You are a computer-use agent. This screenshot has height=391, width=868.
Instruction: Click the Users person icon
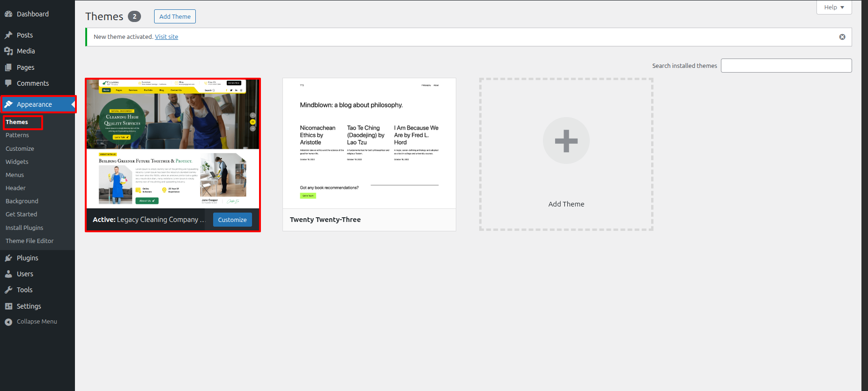pos(8,274)
